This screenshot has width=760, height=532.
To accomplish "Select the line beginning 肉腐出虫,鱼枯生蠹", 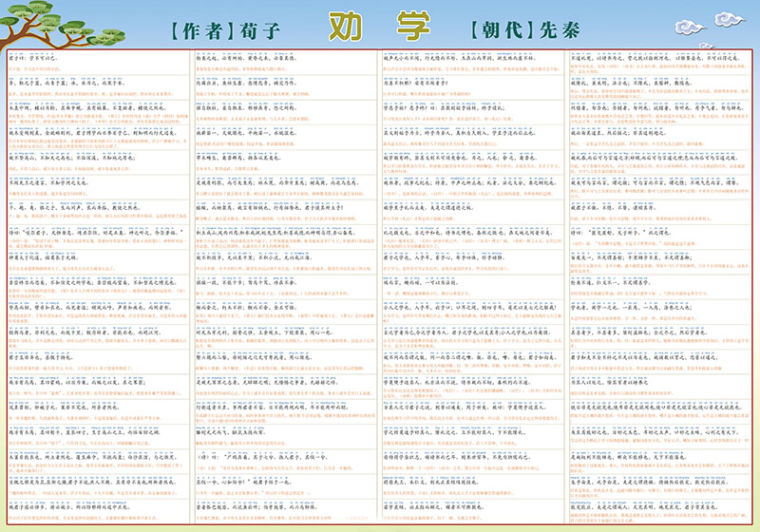I will click(x=245, y=83).
